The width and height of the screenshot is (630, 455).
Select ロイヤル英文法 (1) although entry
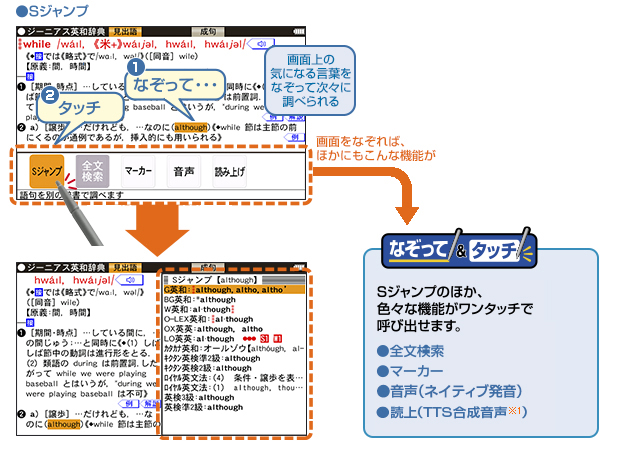click(234, 387)
